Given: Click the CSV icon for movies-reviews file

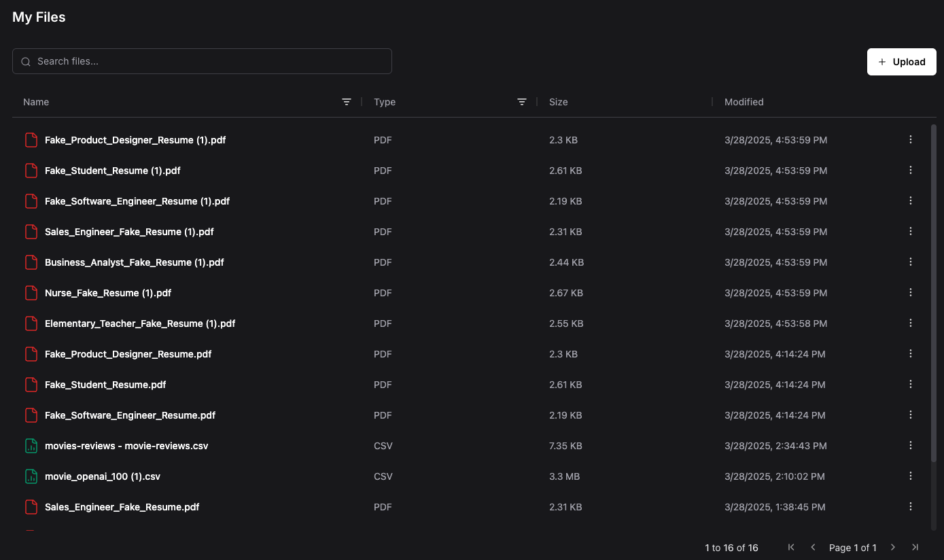Looking at the screenshot, I should (x=31, y=446).
